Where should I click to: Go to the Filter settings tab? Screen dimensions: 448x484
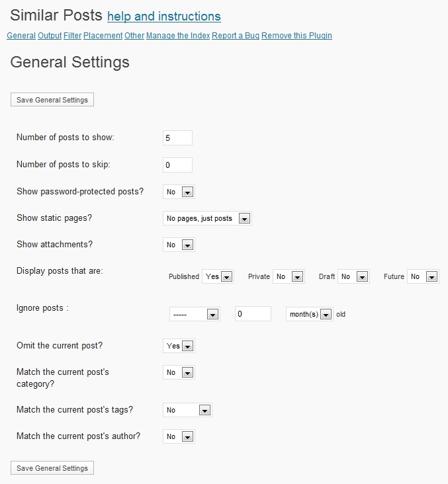(72, 36)
